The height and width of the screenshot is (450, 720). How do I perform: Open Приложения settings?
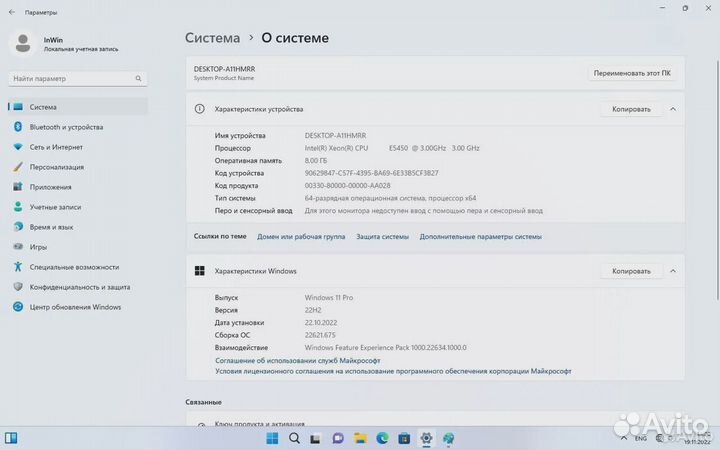(78, 187)
